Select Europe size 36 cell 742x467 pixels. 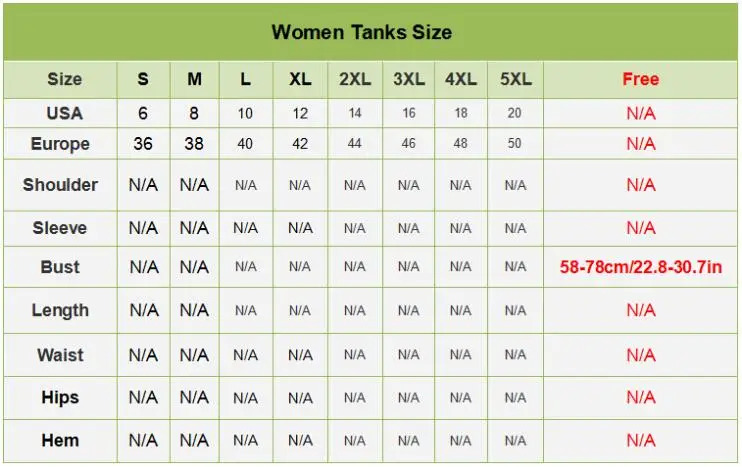click(x=143, y=144)
